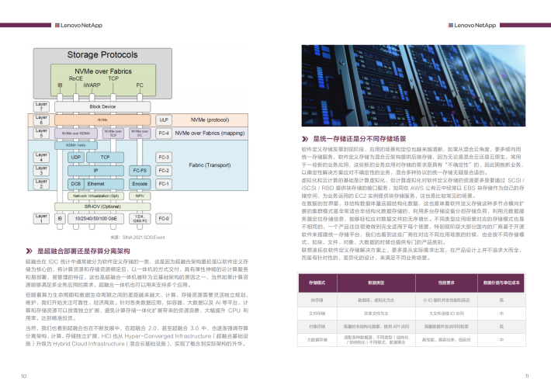The image size is (551, 392).
Task: Click the ULP label box
Action: pos(164,120)
